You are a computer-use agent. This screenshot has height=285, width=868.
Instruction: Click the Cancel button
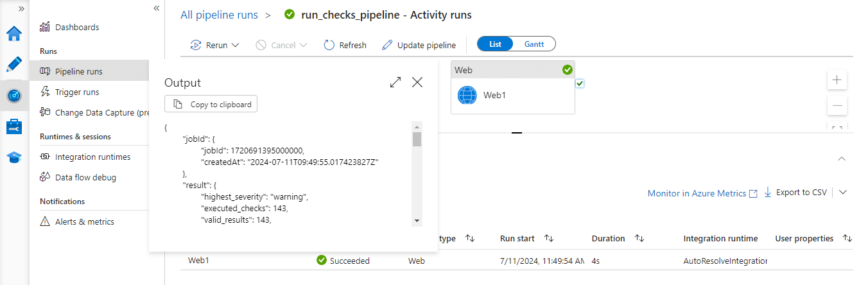pyautogui.click(x=275, y=45)
